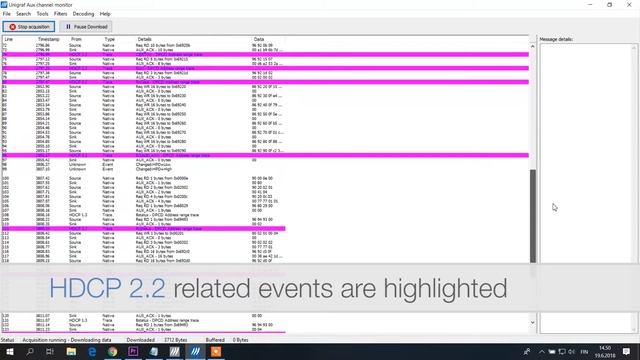Screen dimensions: 640x360
Task: Open Microsoft Edge from taskbar
Action: pos(92,351)
